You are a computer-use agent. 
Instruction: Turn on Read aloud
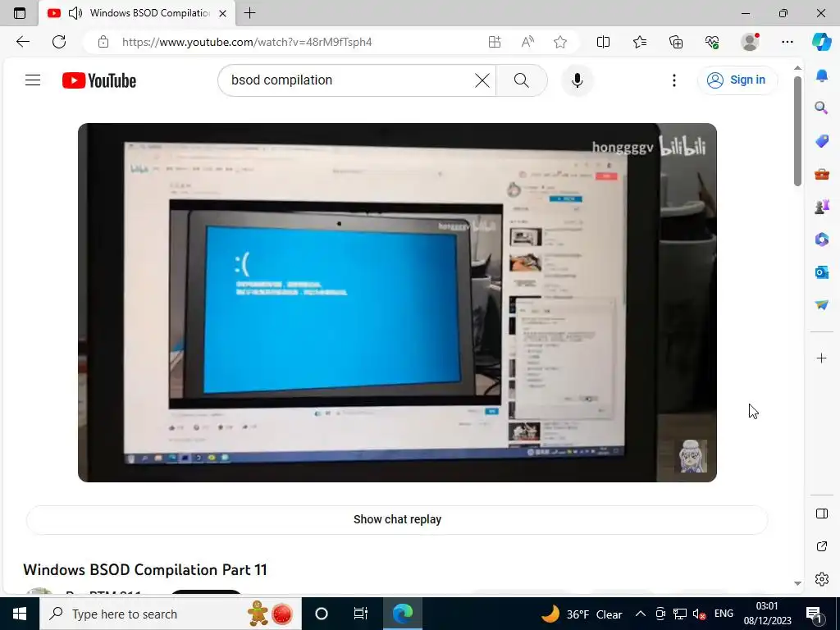(x=527, y=42)
